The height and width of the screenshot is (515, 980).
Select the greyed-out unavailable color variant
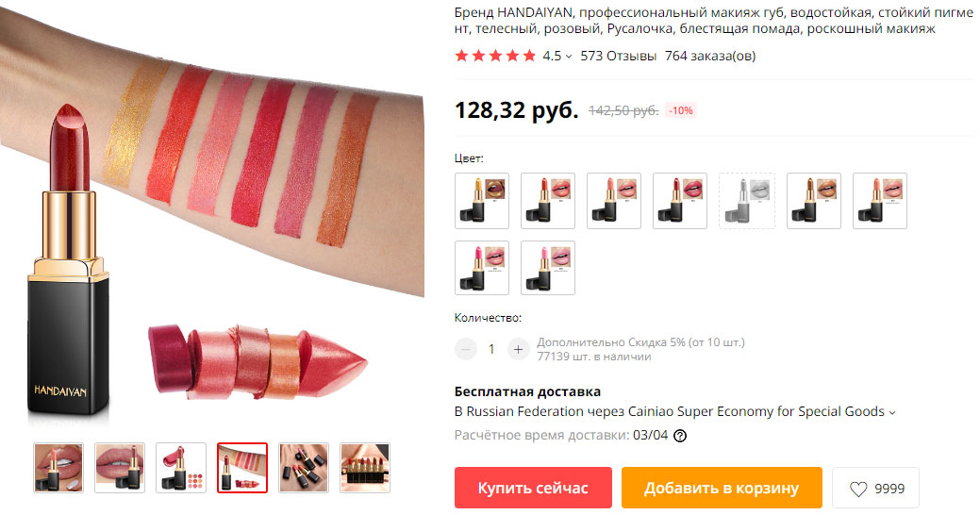747,201
